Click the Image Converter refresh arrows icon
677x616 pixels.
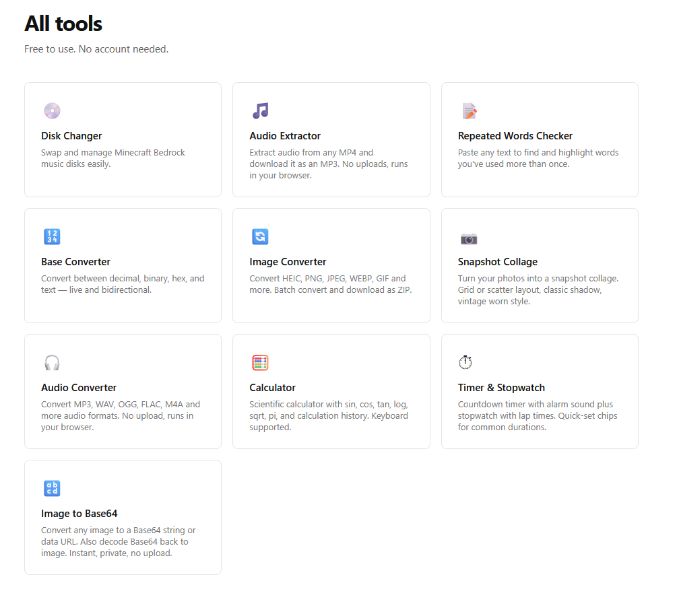point(260,237)
